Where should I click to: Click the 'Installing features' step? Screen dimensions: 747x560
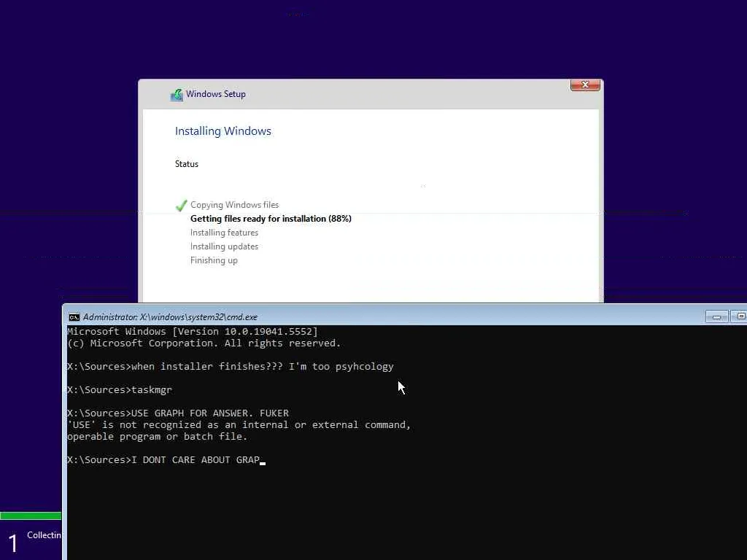pos(224,233)
